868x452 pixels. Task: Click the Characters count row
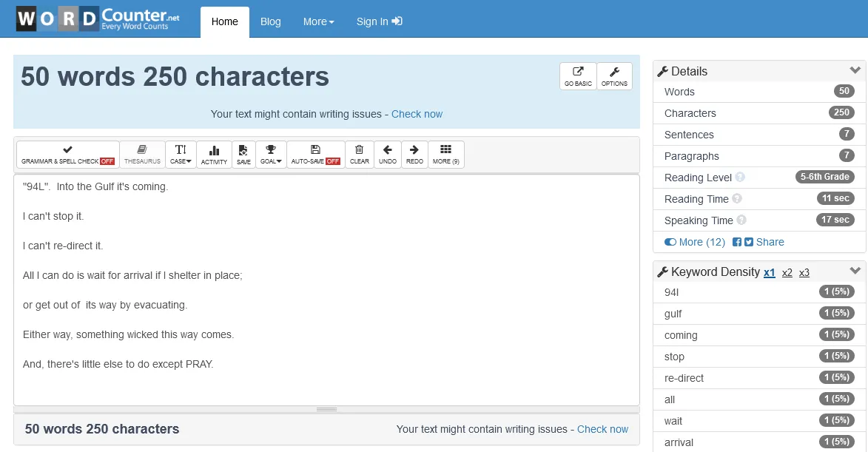coord(759,113)
